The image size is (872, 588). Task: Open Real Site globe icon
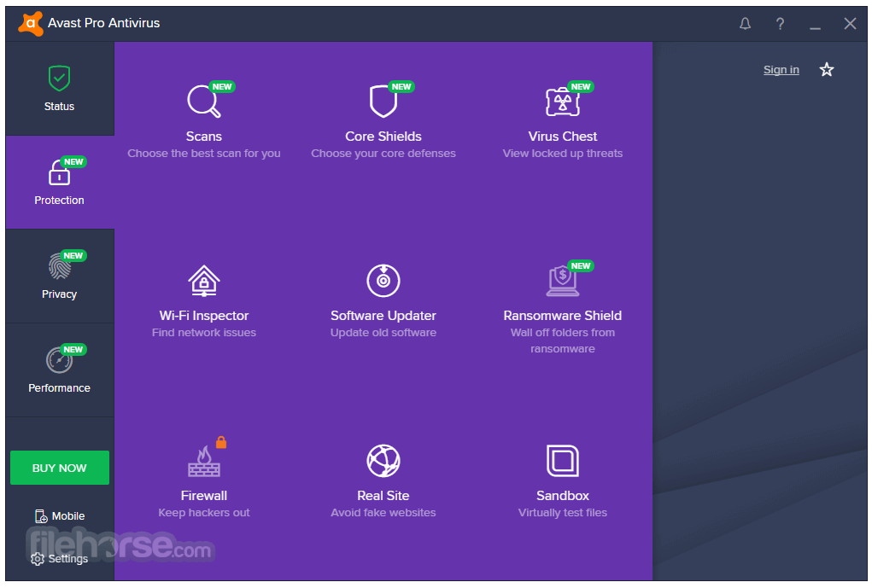[383, 461]
